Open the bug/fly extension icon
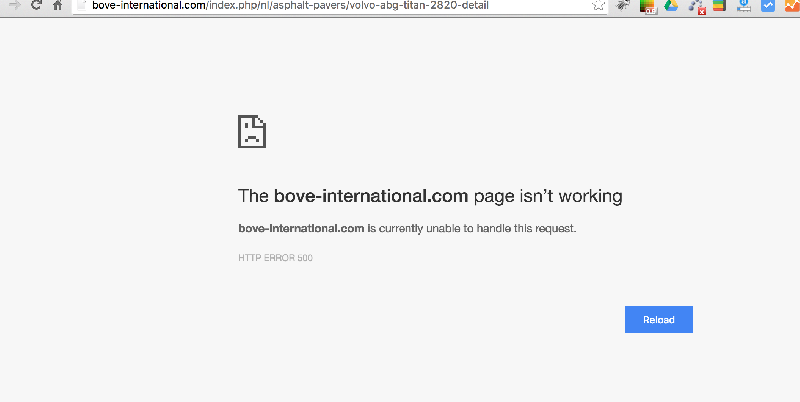 [x=623, y=6]
